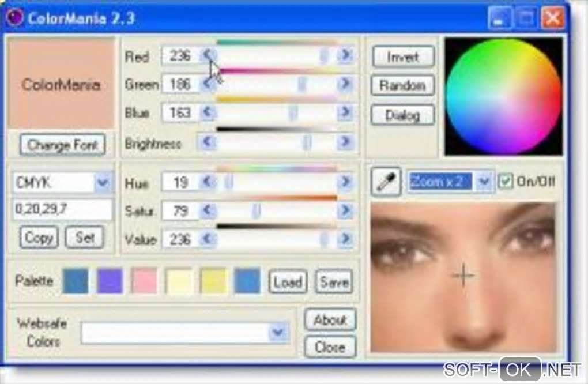Screen dimensions: 588x384
Task: Select the pink palette swatch
Action: (x=144, y=281)
